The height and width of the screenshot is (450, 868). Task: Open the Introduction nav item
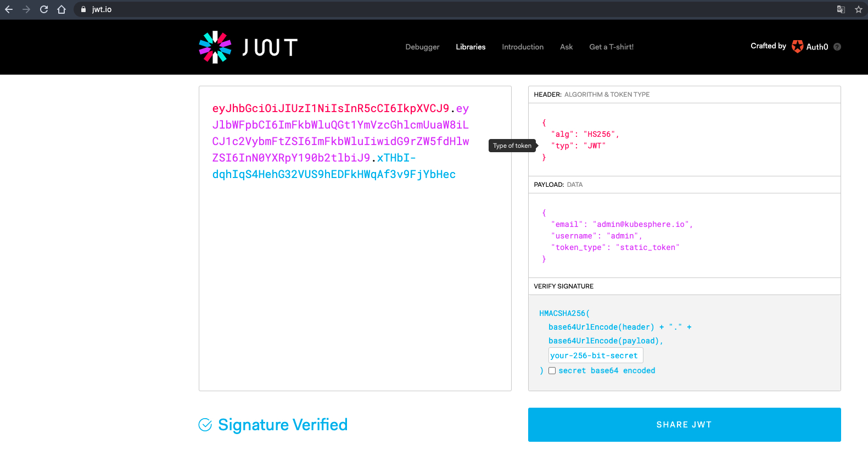click(523, 47)
